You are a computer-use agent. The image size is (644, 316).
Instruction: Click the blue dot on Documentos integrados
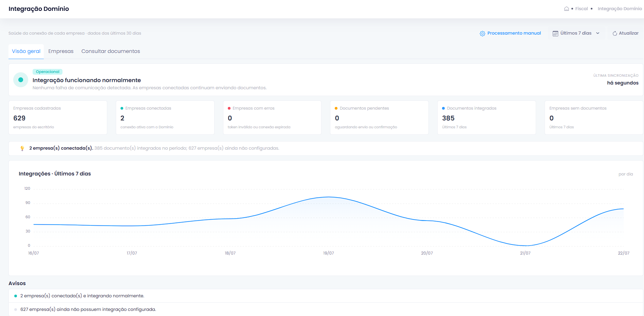tap(443, 108)
